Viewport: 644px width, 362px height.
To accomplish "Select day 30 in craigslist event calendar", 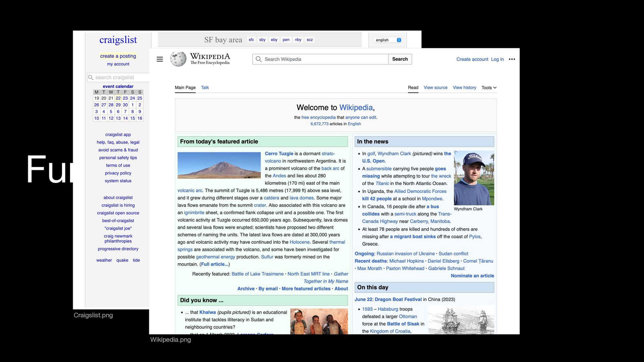I will click(x=125, y=105).
